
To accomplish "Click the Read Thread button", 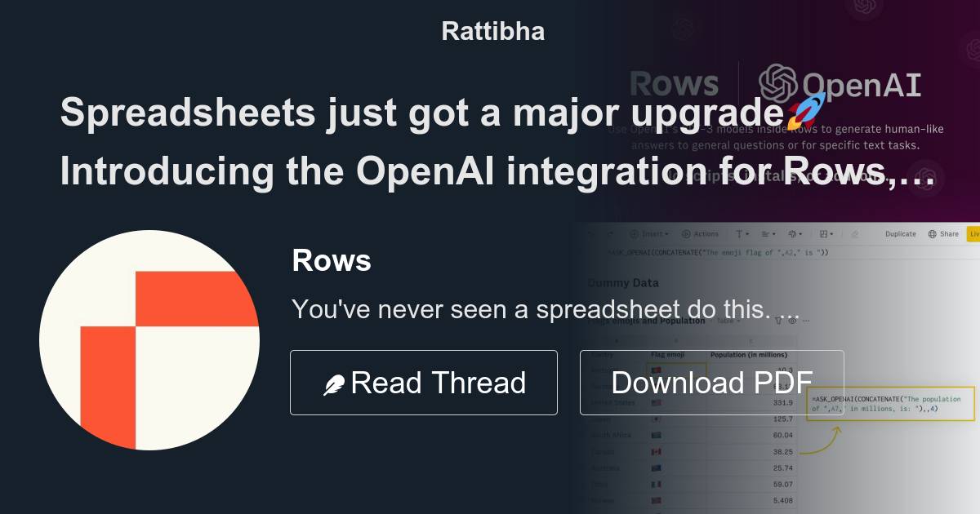I will 423,382.
